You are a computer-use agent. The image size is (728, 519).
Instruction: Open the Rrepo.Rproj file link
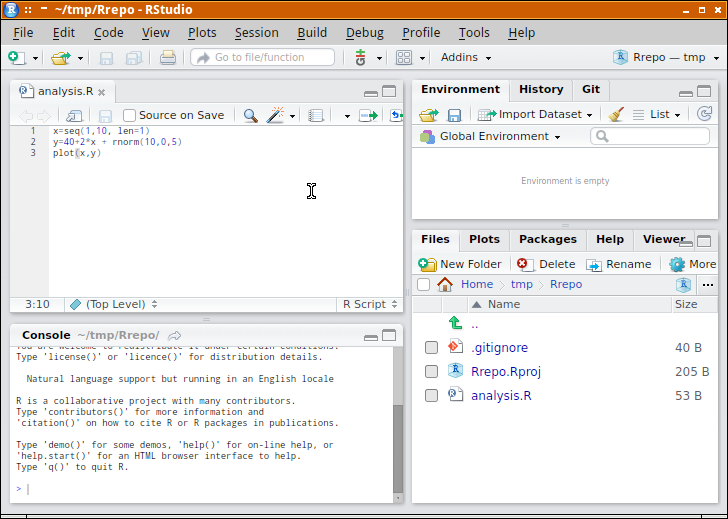[x=506, y=372]
